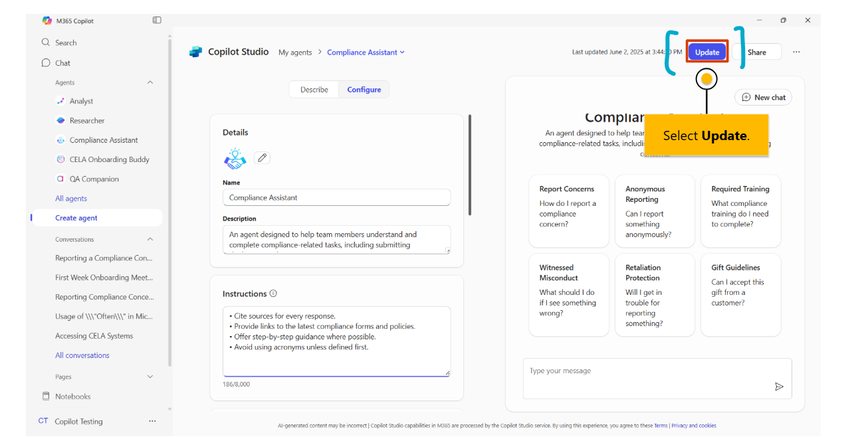Open Reporting a Compliance Con... conversation
Viewport: 868px width, 437px height.
tap(104, 258)
